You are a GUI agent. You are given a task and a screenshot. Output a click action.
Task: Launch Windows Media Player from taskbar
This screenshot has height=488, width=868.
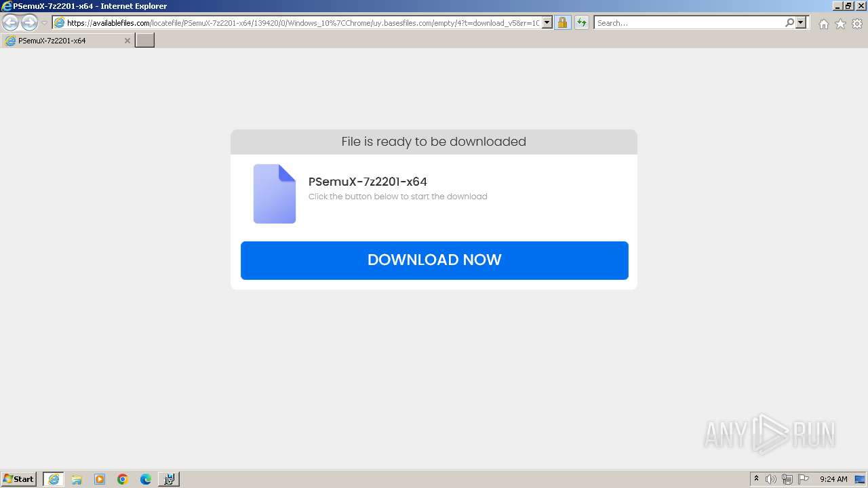(x=100, y=479)
